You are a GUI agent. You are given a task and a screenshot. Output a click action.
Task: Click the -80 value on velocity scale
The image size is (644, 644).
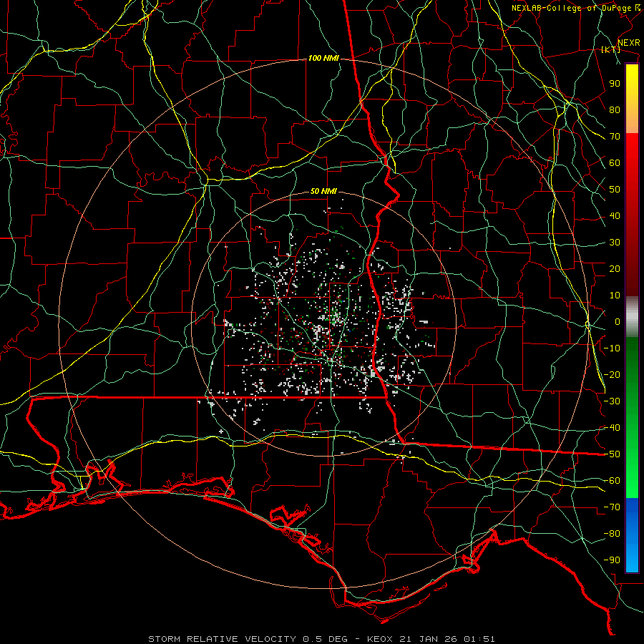click(612, 534)
